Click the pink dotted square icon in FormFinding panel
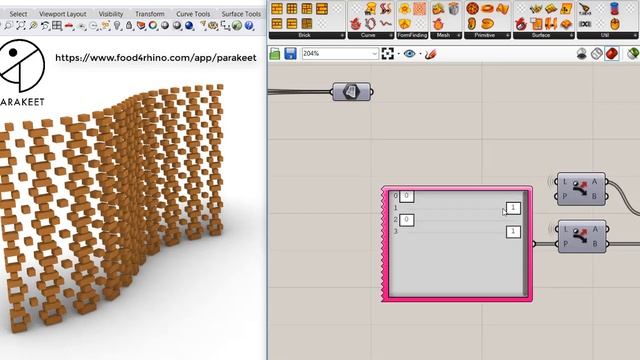The image size is (640, 360). click(420, 8)
